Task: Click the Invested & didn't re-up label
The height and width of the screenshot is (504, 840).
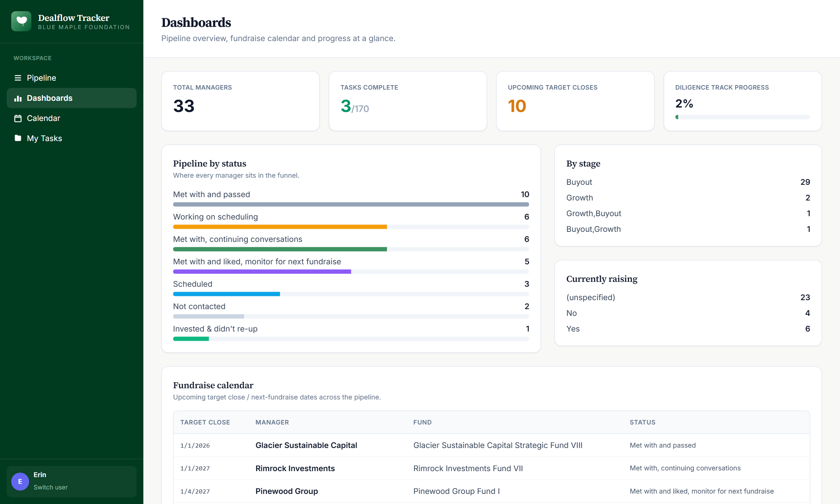Action: [x=215, y=329]
